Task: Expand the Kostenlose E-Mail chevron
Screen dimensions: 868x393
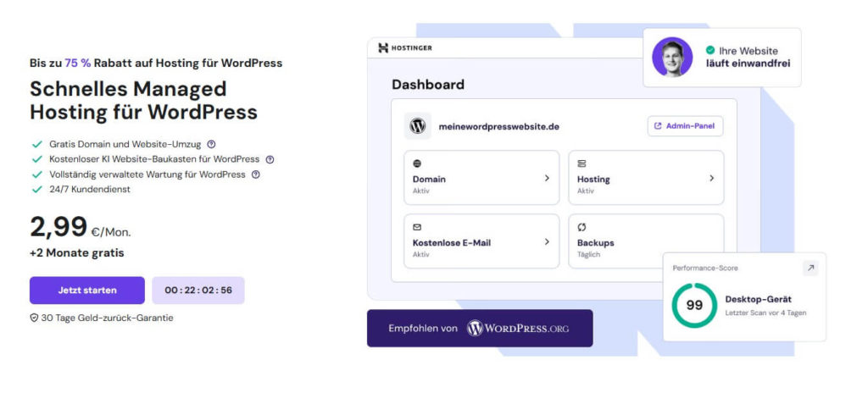Action: click(x=547, y=241)
